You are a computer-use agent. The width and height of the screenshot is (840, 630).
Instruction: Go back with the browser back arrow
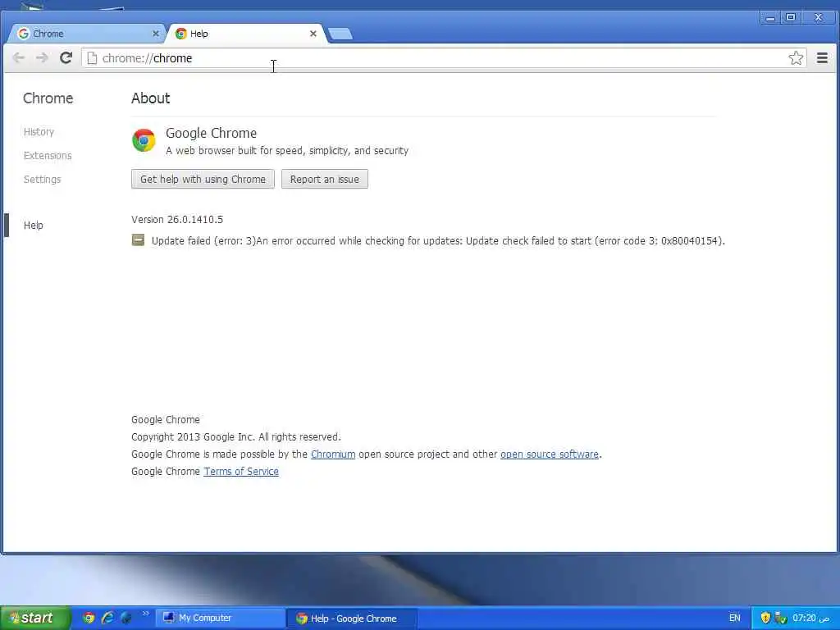click(x=19, y=58)
